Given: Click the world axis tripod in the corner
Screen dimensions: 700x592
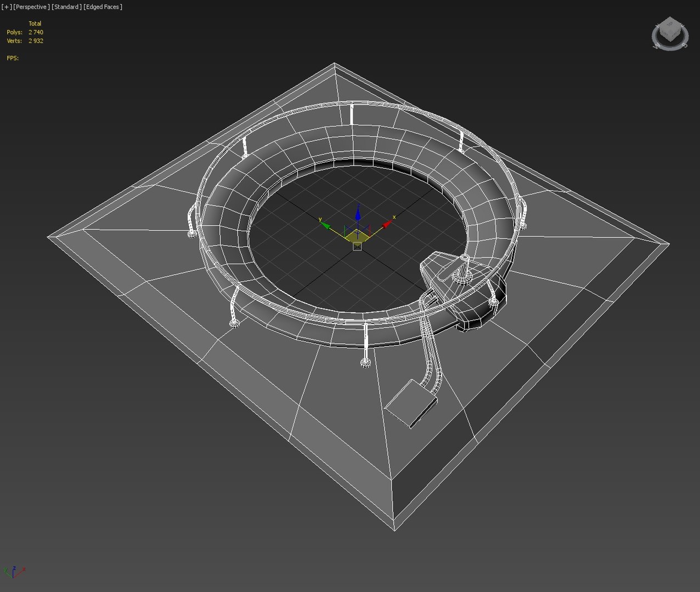Looking at the screenshot, I should click(14, 572).
